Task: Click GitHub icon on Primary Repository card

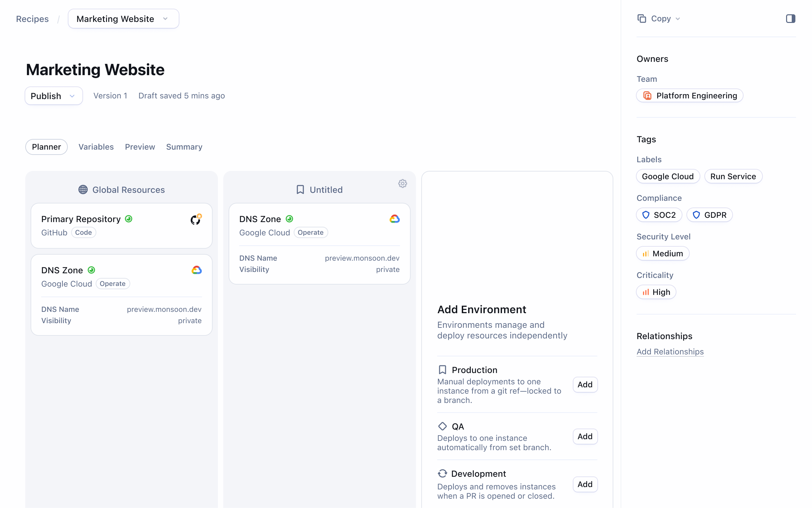Action: coord(196,219)
